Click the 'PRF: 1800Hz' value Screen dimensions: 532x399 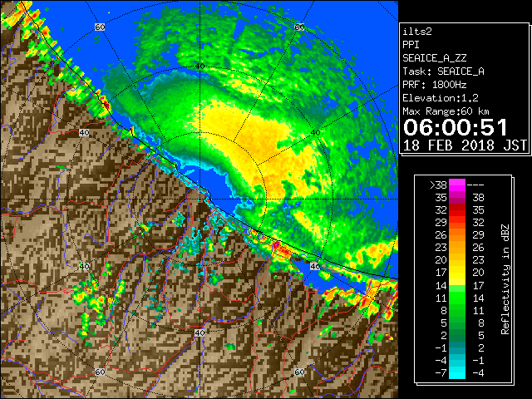pos(434,85)
